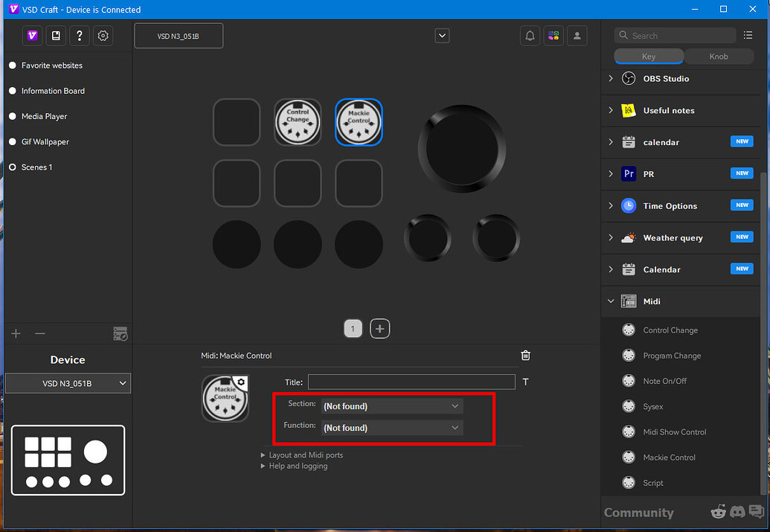The height and width of the screenshot is (532, 770).
Task: Switch to the Knob tab
Action: click(x=719, y=57)
